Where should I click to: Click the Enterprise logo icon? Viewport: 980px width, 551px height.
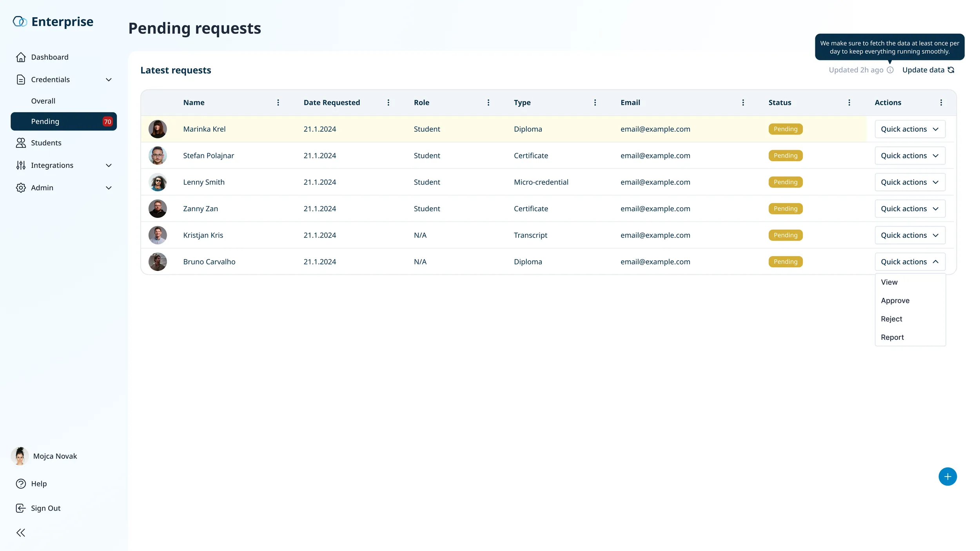20,22
